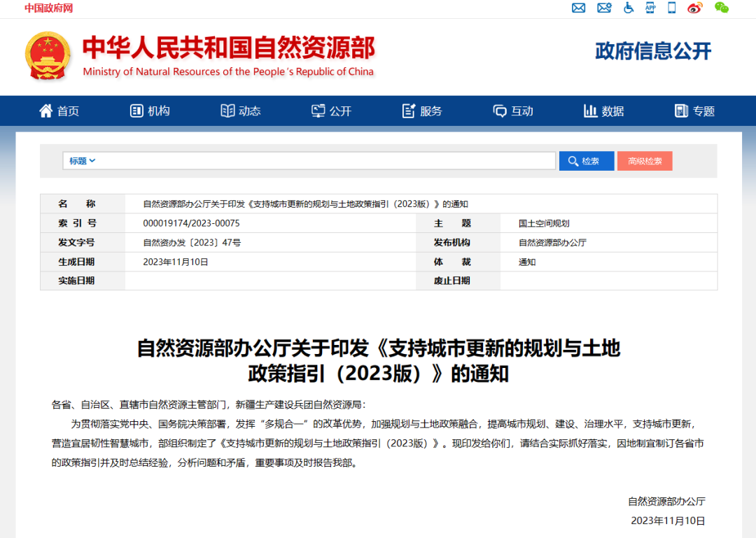
Task: Click the 高级检索 advanced search button
Action: coord(644,161)
